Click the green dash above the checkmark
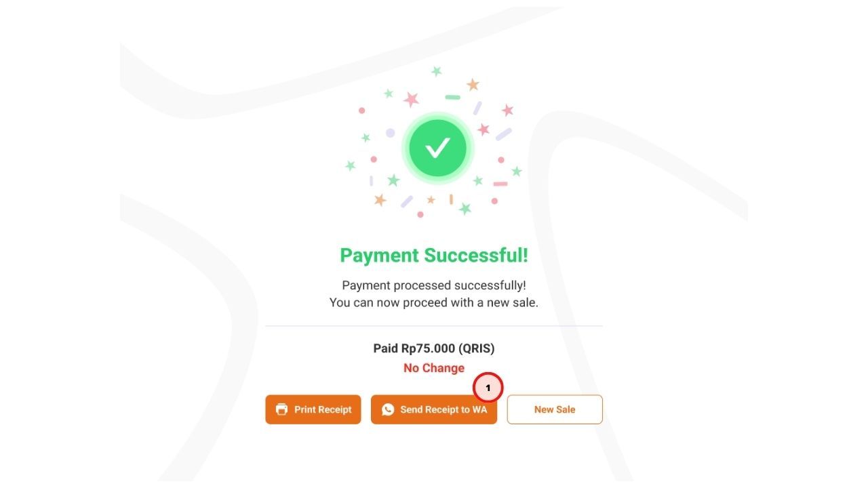Viewport: 868px width, 488px height. (452, 98)
